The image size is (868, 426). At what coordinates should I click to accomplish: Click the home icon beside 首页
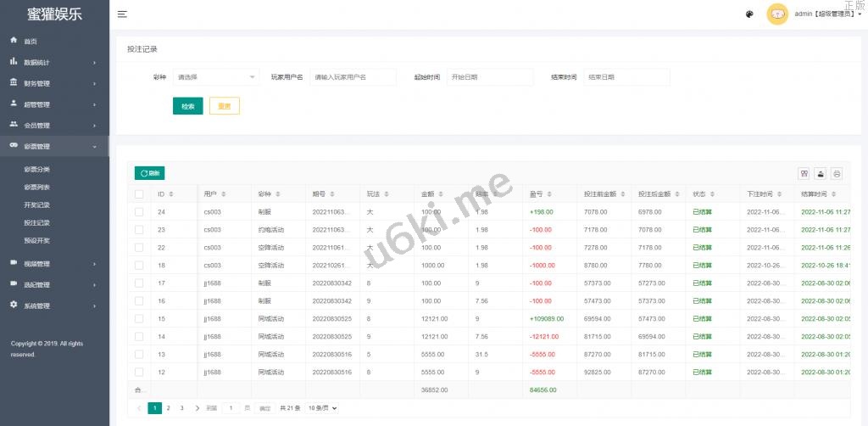[14, 41]
